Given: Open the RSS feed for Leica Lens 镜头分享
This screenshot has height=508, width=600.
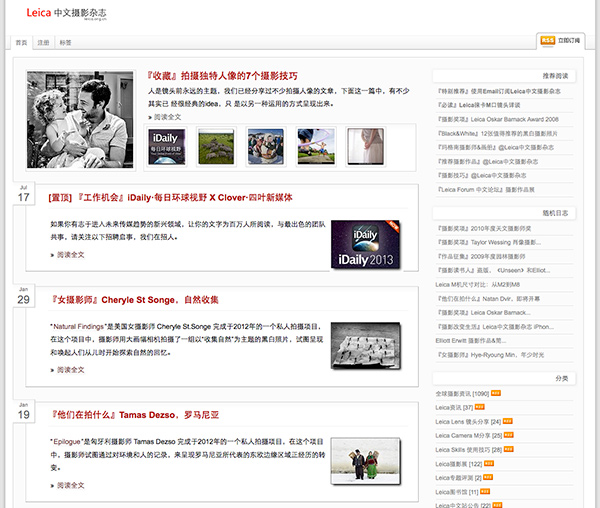Looking at the screenshot, I should [x=509, y=422].
